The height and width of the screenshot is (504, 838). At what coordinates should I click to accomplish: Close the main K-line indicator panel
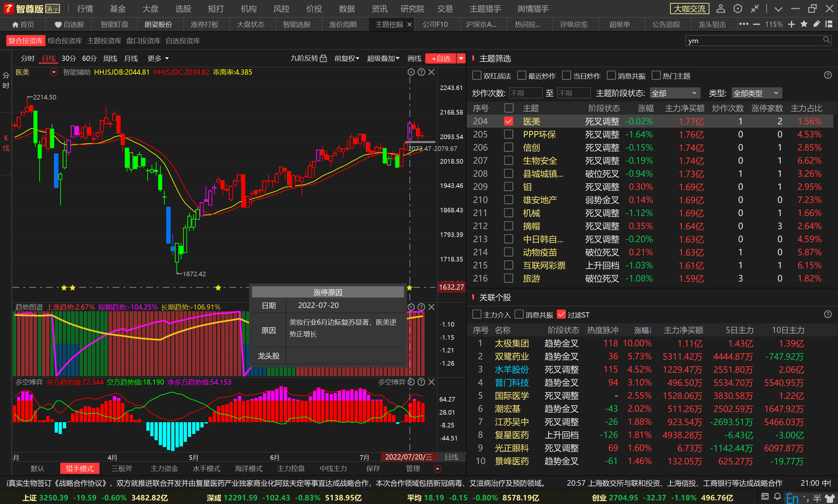(x=431, y=72)
